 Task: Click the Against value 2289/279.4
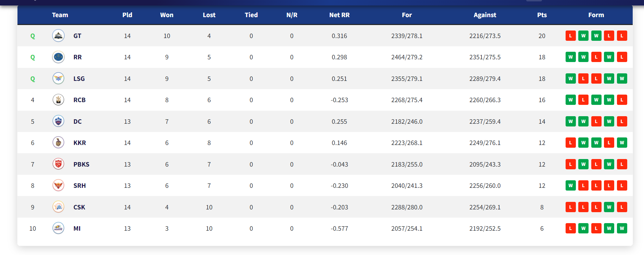pos(485,78)
